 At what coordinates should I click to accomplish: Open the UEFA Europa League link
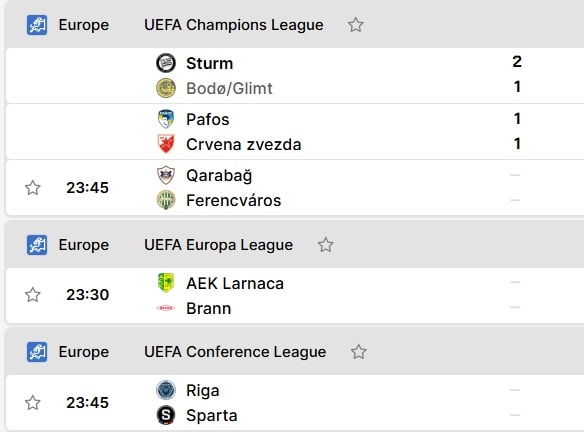218,245
